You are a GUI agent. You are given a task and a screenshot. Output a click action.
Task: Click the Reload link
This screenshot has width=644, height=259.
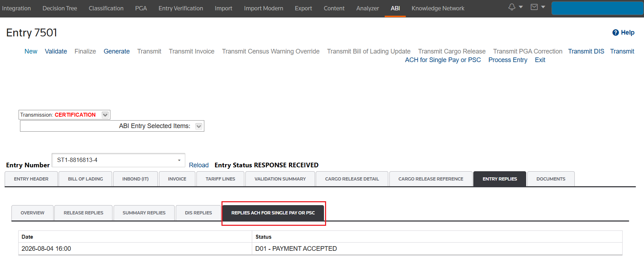199,165
